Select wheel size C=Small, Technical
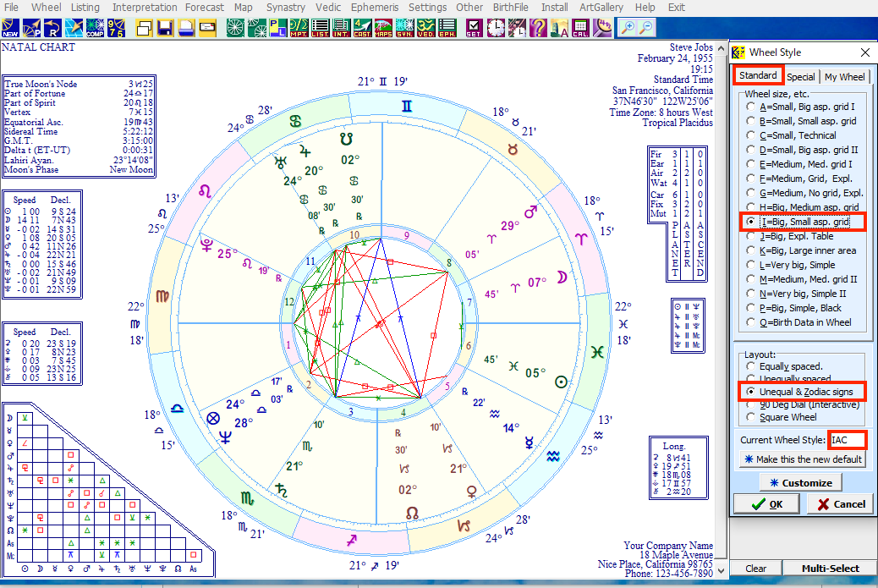 [x=791, y=135]
